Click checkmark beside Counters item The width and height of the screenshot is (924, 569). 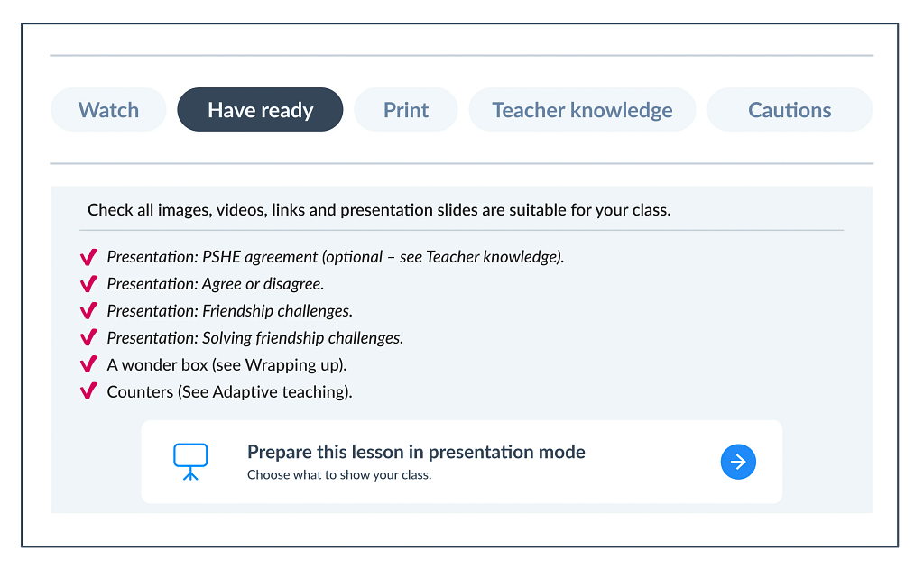click(x=88, y=392)
